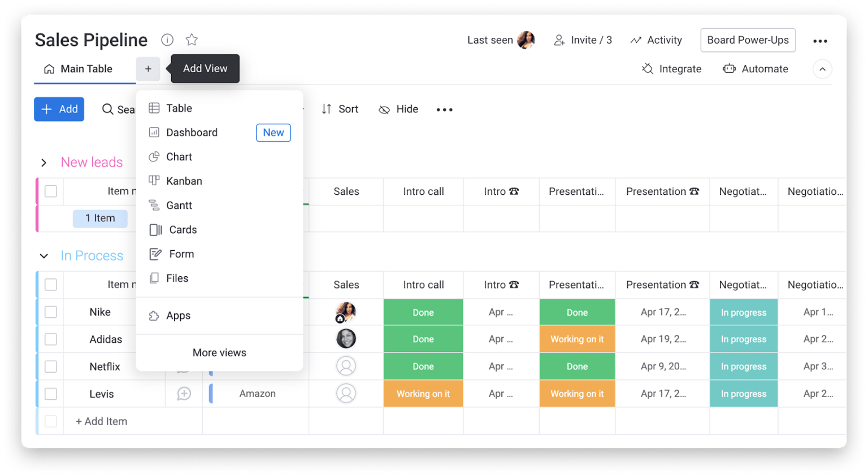Click the Board Power-Ups button
The image size is (868, 476).
click(x=747, y=40)
